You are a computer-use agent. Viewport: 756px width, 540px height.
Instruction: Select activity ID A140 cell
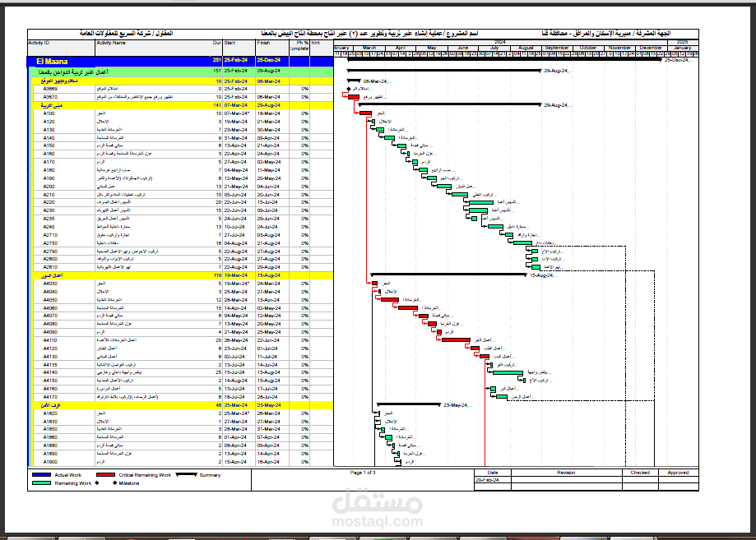(49, 138)
